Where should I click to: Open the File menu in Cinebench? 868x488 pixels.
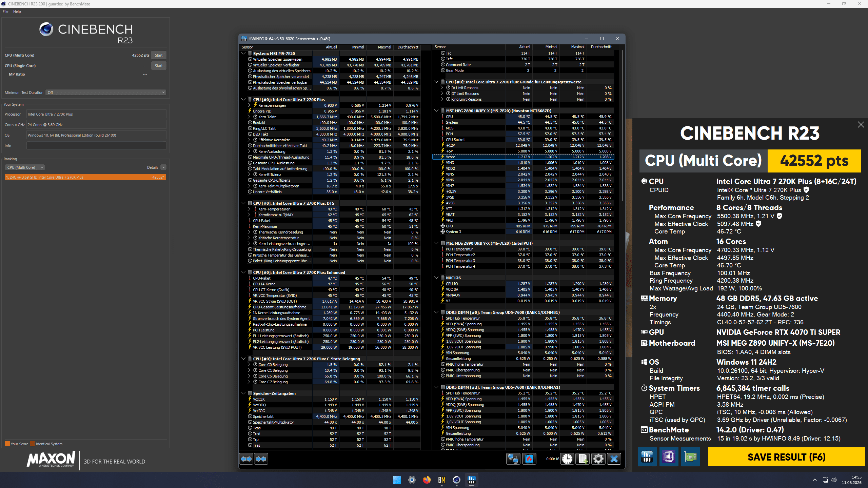coord(5,12)
